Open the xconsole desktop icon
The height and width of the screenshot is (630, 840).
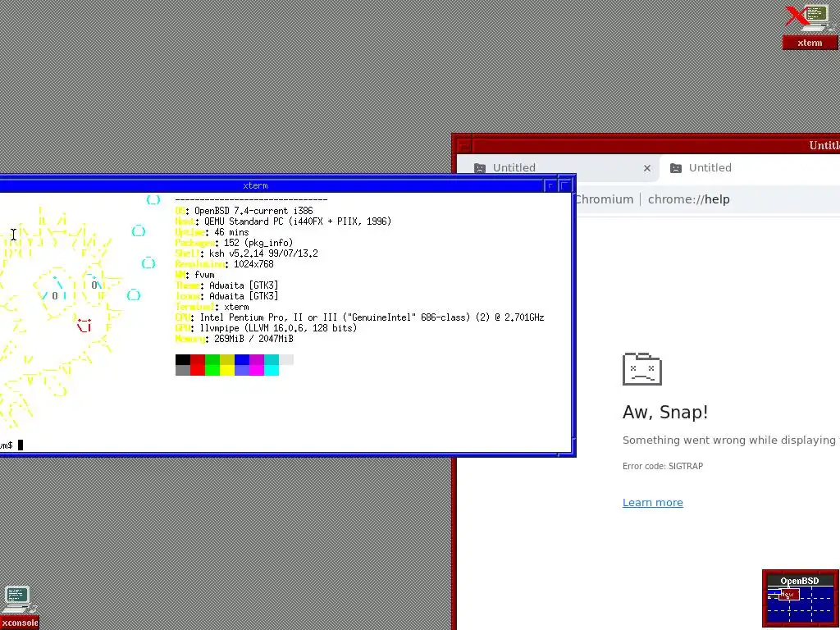[x=18, y=607]
